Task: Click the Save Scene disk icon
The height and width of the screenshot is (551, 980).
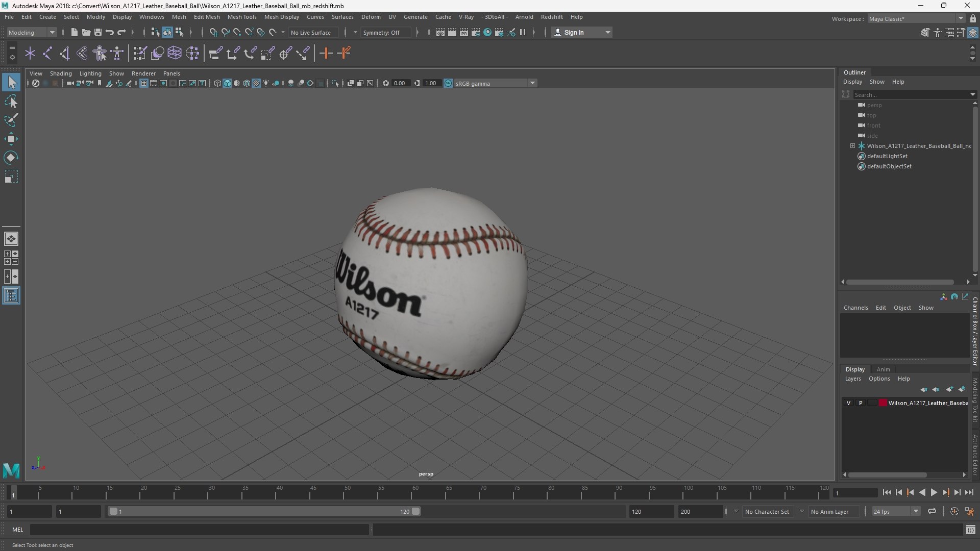Action: pyautogui.click(x=98, y=32)
